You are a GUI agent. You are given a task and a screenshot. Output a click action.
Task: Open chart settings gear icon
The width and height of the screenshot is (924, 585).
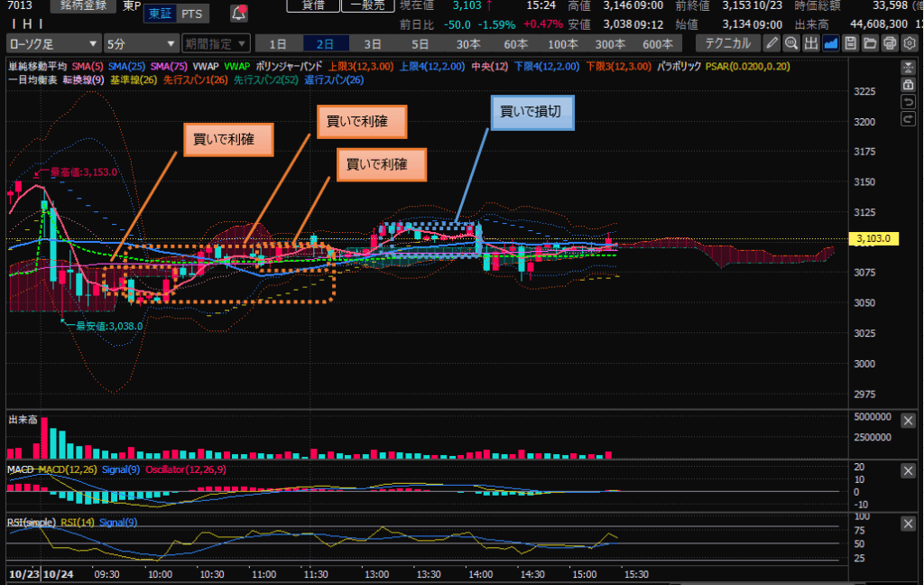[x=910, y=43]
